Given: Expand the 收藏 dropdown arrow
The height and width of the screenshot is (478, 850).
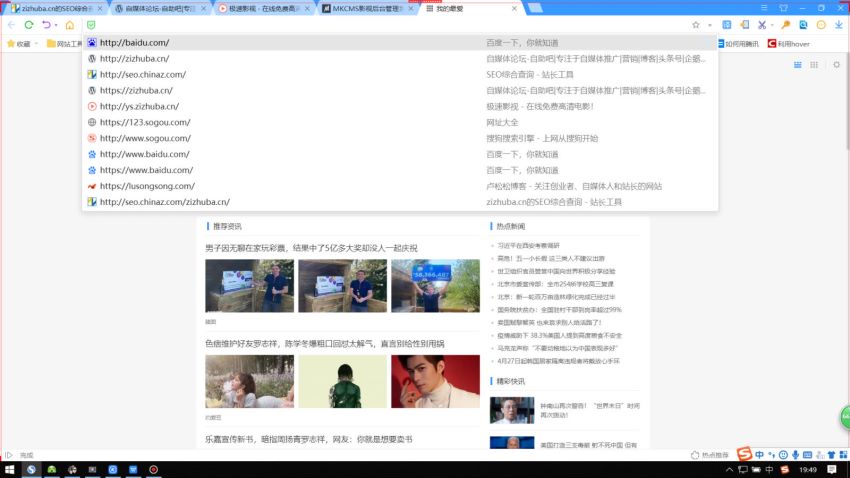Looking at the screenshot, I should tap(36, 44).
